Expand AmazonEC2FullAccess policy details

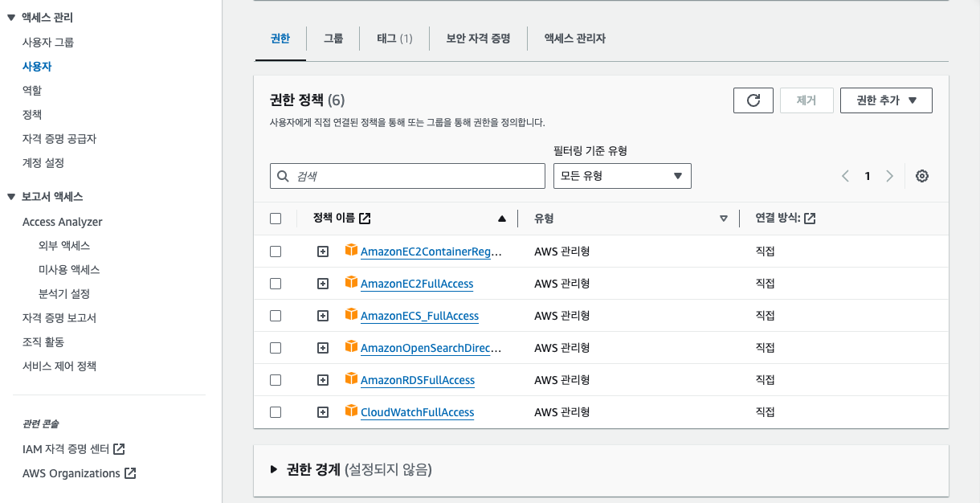(x=323, y=284)
